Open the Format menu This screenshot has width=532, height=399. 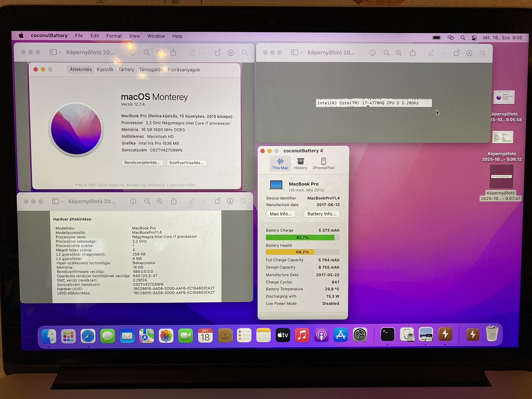[x=114, y=36]
